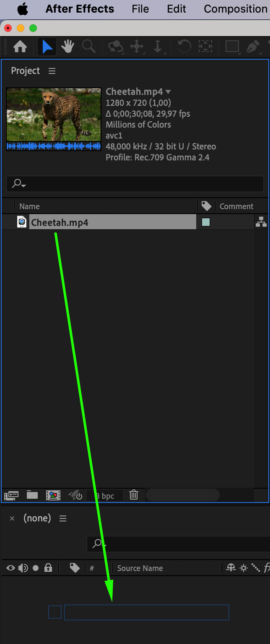270x644 pixels.
Task: Open the timeline panel menu next to (none)
Action: coord(63,518)
